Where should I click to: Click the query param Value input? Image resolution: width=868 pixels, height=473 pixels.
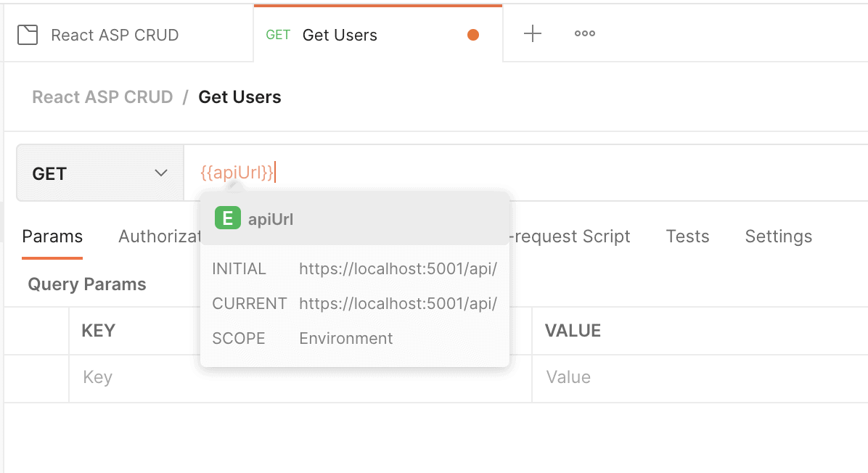pos(700,377)
